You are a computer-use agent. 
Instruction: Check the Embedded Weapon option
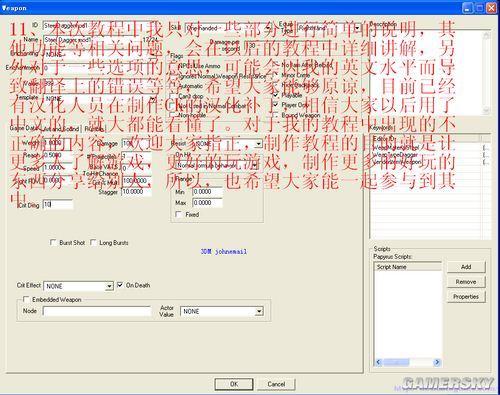tap(26, 299)
